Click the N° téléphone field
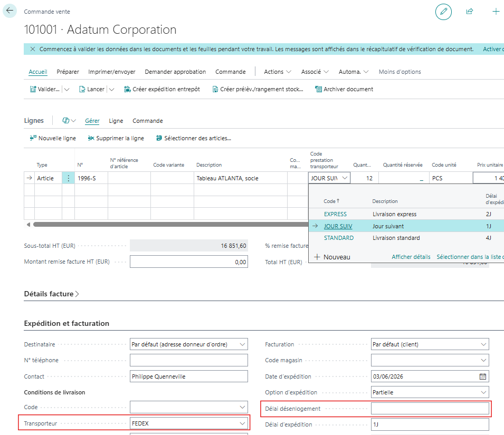Viewport: 504px width, 435px height. pyautogui.click(x=189, y=360)
